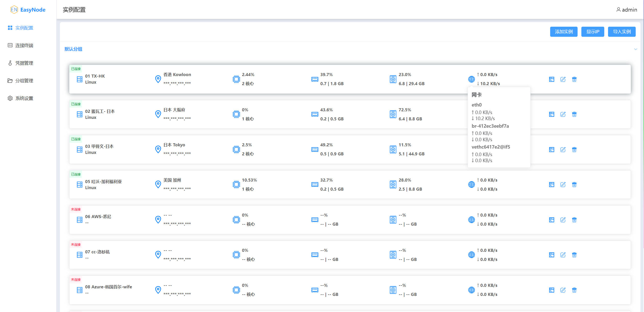Click the 07 cc-洛杉矶 instance name
This screenshot has width=644, height=312.
[x=97, y=252]
